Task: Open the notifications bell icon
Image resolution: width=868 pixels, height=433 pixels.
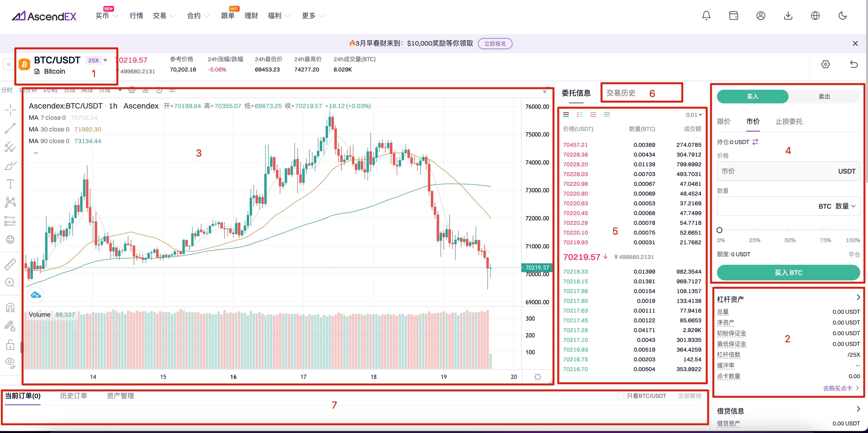Action: point(706,16)
